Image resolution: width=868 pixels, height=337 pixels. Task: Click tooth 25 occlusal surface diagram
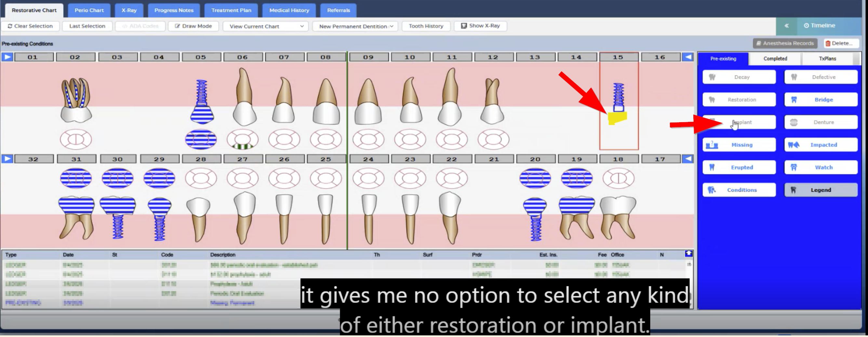coord(326,178)
